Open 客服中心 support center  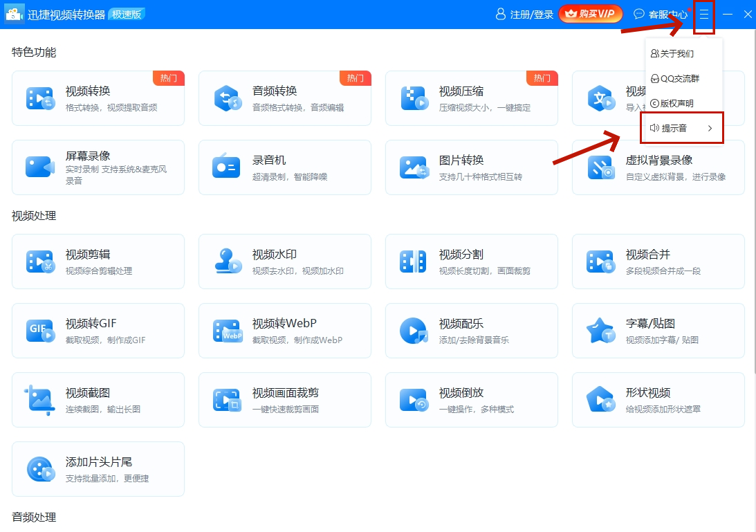click(661, 15)
